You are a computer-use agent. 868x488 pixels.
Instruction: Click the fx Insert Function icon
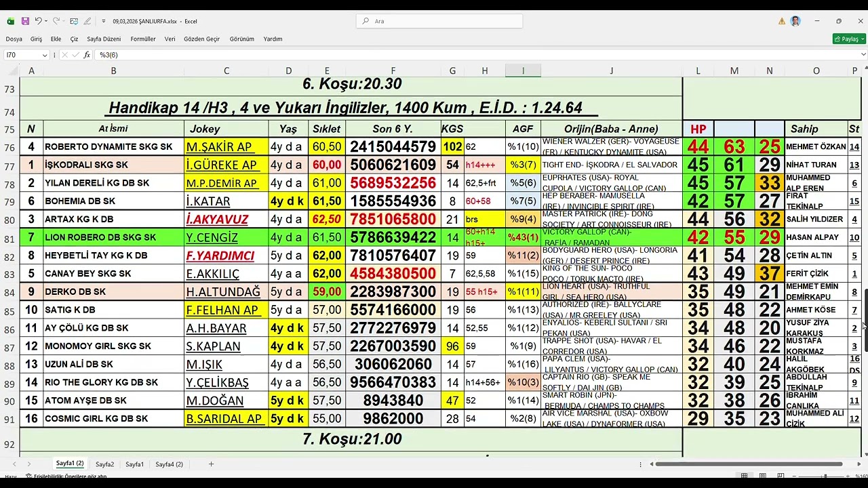click(87, 55)
